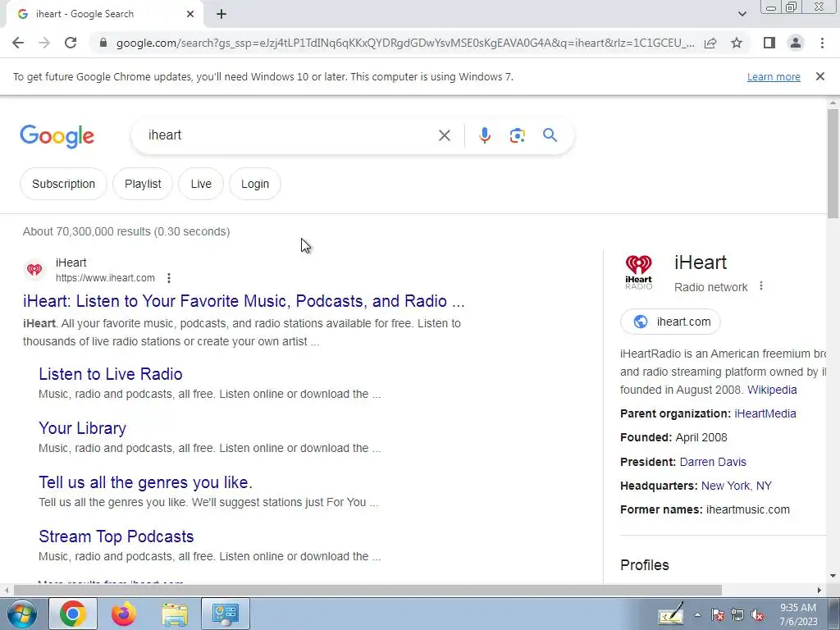840x630 pixels.
Task: Select the Login filter chip
Action: pyautogui.click(x=255, y=184)
